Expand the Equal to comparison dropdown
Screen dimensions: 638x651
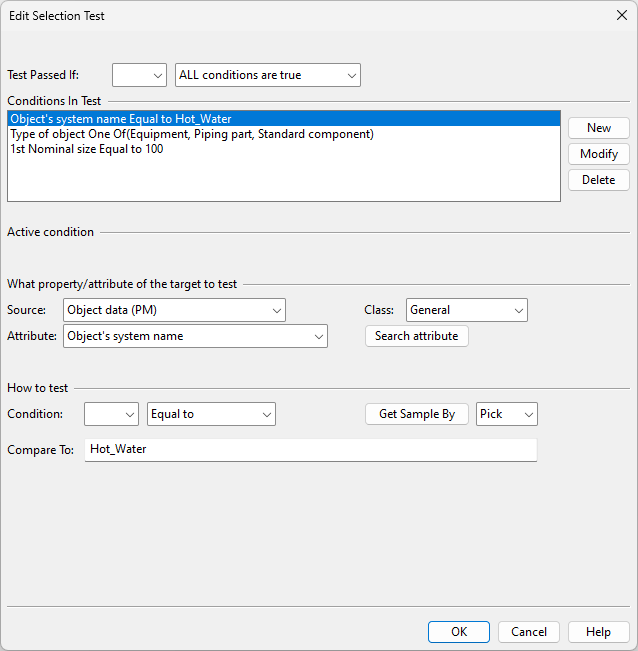pyautogui.click(x=211, y=414)
